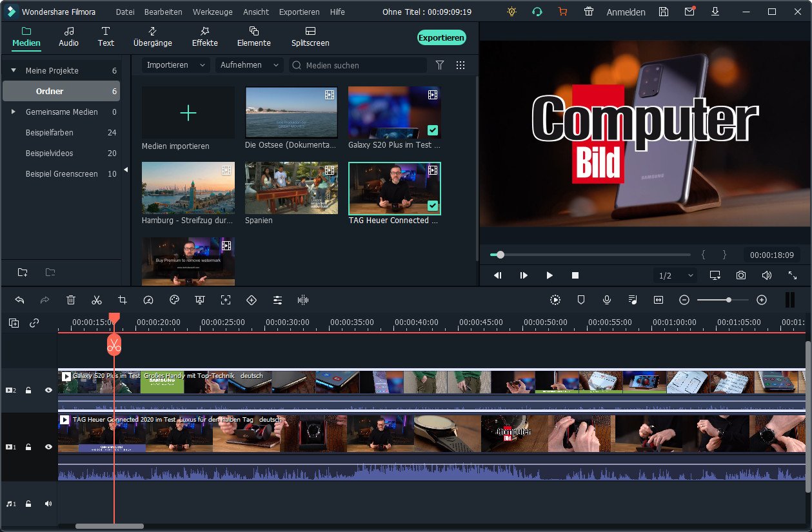
Task: Open the Aufnehmen dropdown
Action: [249, 65]
